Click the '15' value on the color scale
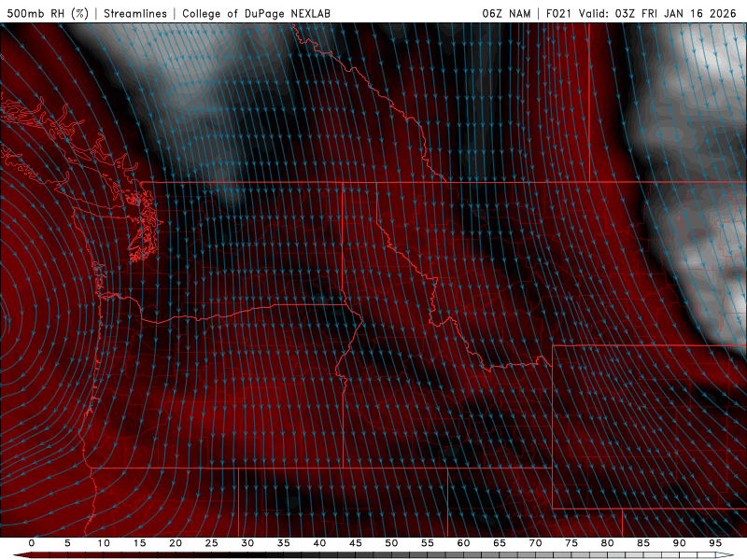Viewport: 747px width, 560px height. click(139, 543)
